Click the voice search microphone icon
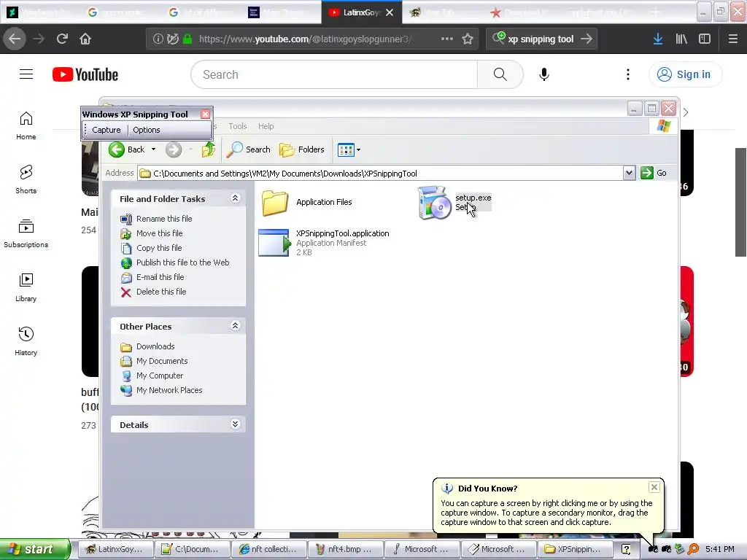This screenshot has width=747, height=560. 544,74
